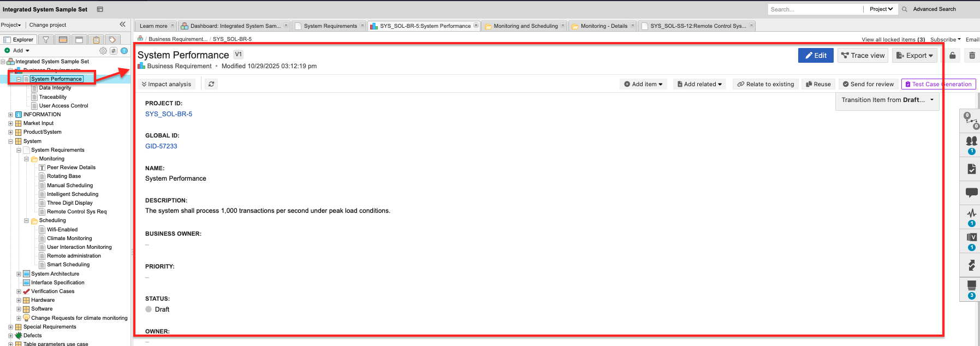Click the delete item trash icon

972,56
